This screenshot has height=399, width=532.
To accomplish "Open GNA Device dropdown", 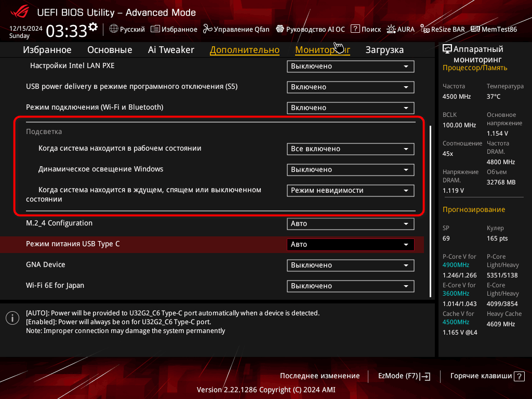I will tap(351, 265).
